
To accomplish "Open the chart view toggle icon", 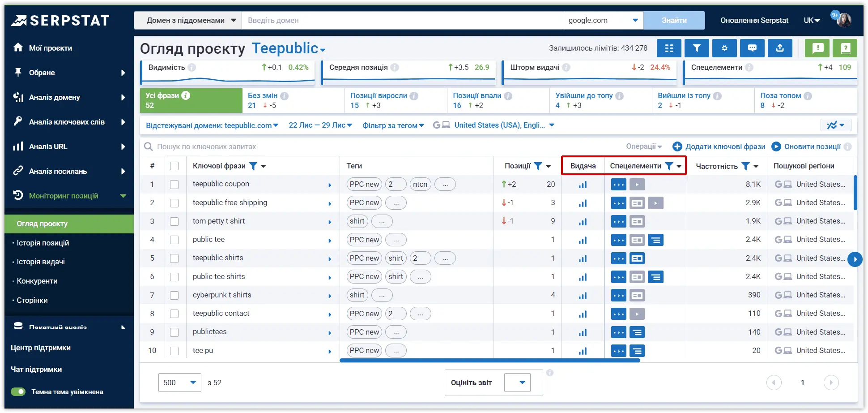I will coord(836,125).
